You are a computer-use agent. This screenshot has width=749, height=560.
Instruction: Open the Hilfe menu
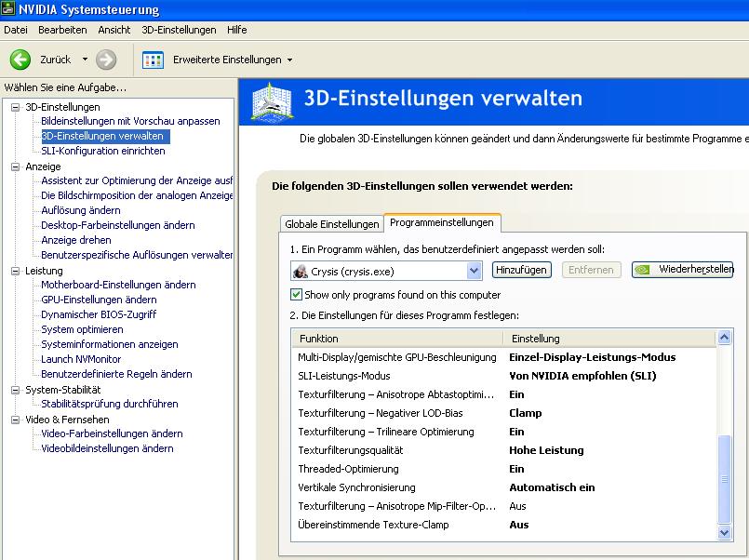(237, 30)
